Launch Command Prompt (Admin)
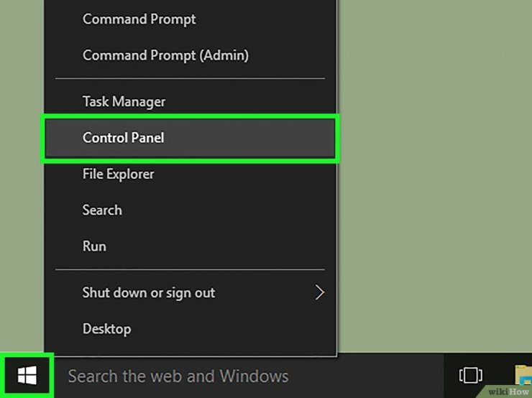The image size is (532, 398). (x=165, y=55)
